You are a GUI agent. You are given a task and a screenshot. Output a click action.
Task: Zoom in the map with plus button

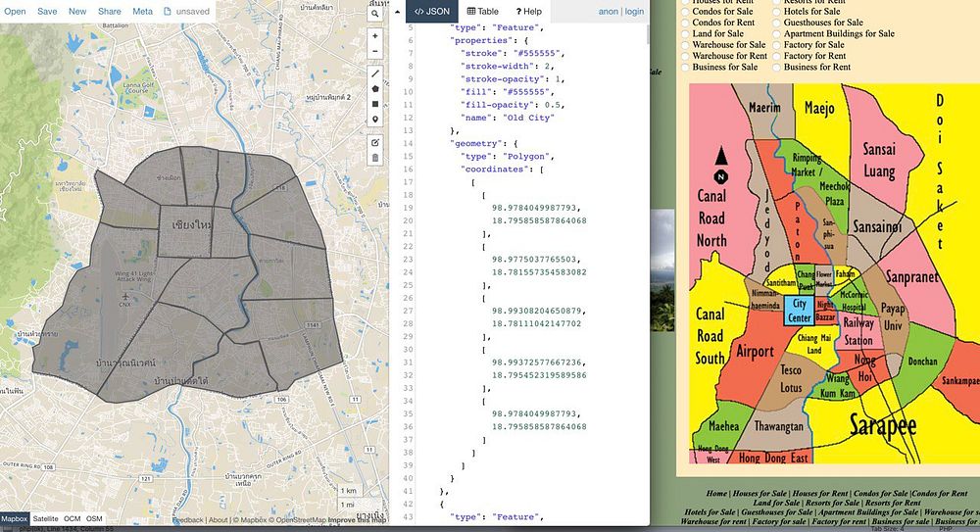[x=375, y=36]
